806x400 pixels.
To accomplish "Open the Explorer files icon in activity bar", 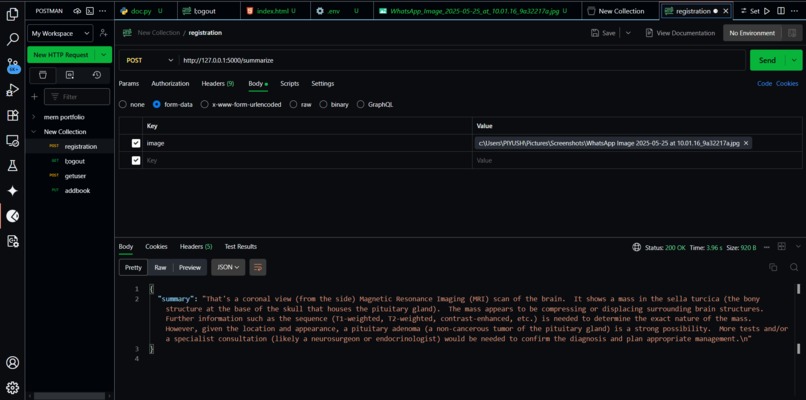I will click(x=12, y=14).
